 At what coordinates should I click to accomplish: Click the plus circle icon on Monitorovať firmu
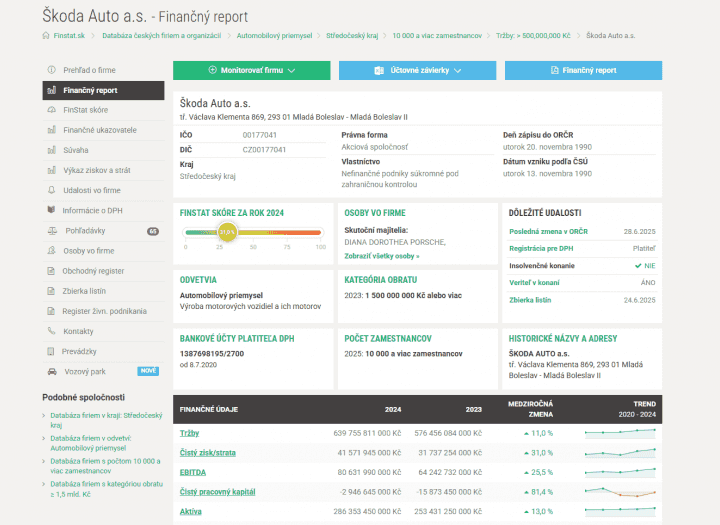[x=212, y=70]
